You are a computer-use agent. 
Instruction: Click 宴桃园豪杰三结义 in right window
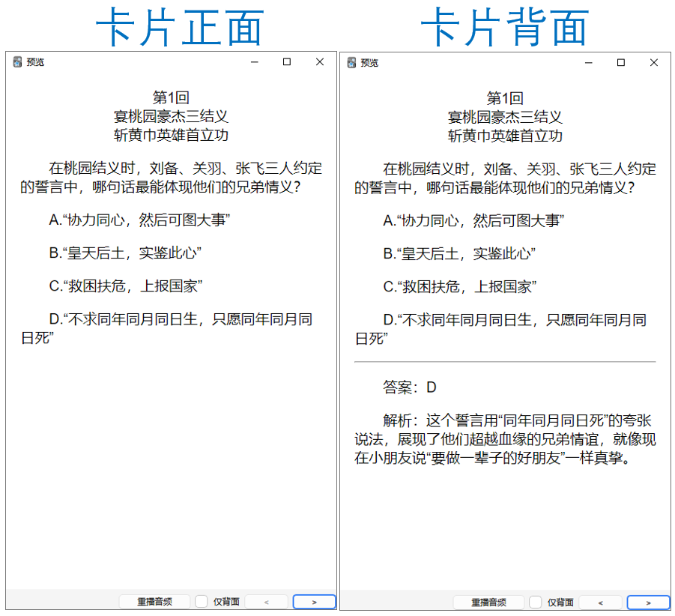505,117
